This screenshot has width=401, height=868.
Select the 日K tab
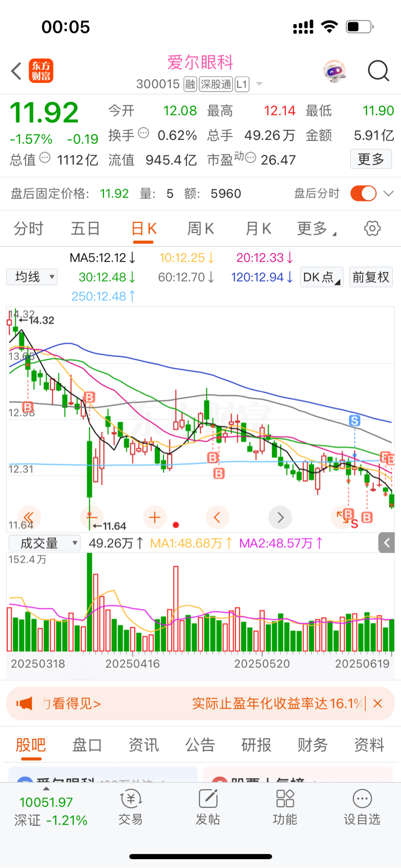click(143, 229)
